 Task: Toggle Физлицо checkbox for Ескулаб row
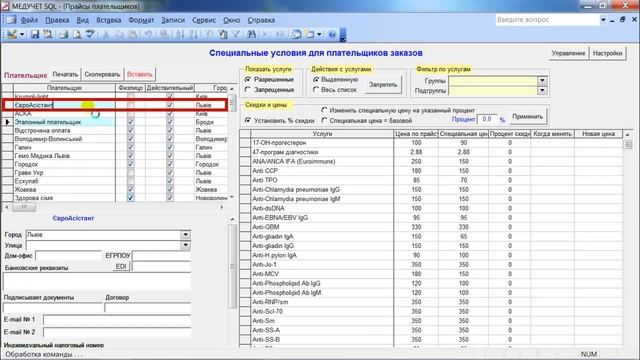click(x=131, y=181)
